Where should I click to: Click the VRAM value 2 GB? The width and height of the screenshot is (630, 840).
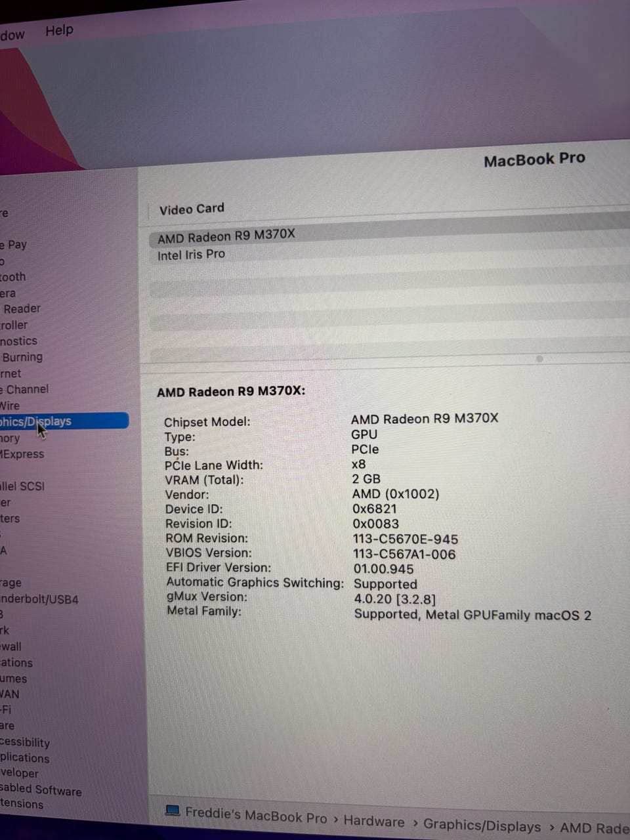coord(366,479)
